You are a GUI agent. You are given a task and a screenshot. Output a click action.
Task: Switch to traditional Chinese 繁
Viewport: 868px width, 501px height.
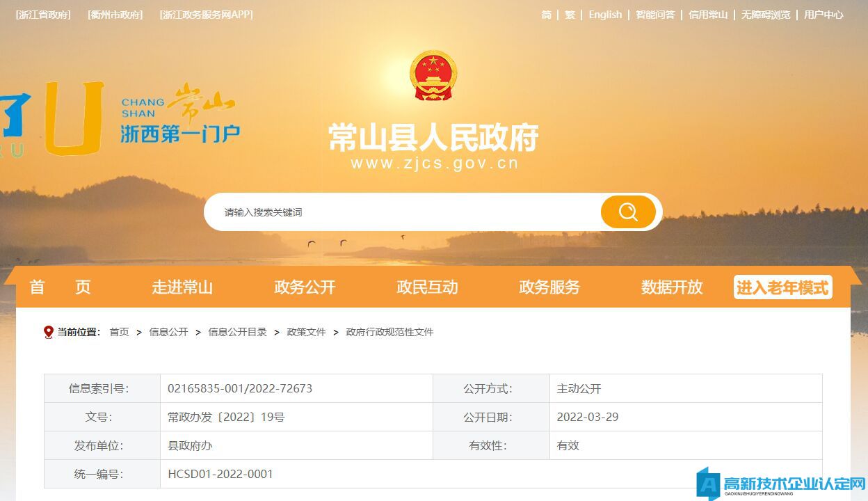(570, 15)
